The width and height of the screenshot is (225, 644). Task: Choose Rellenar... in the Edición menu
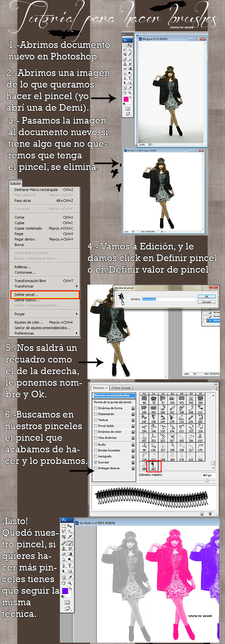[x=45, y=267]
